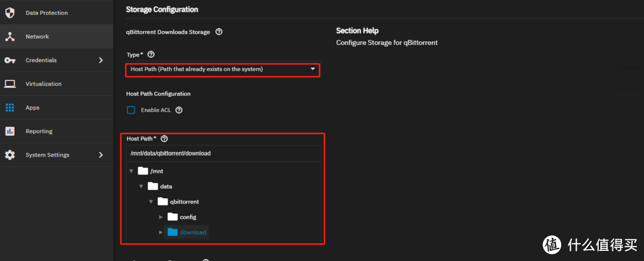This screenshot has width=644, height=261.
Task: Expand the config folder arrow
Action: click(160, 217)
